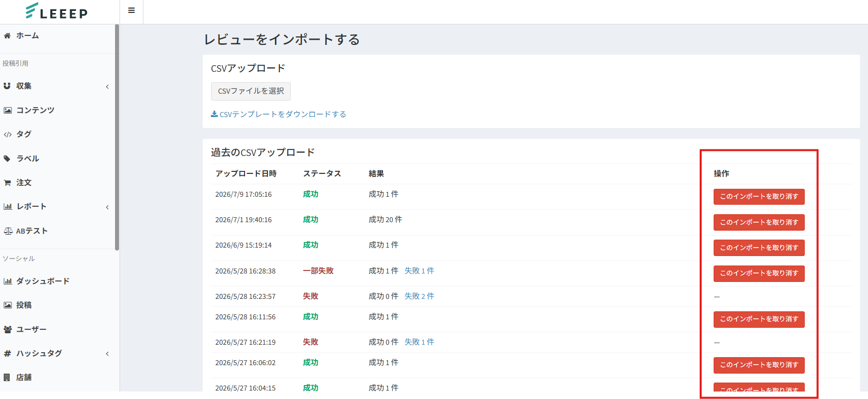This screenshot has width=868, height=399.
Task: Click the hash icon beside ハッシュタグ
Action: [7, 353]
